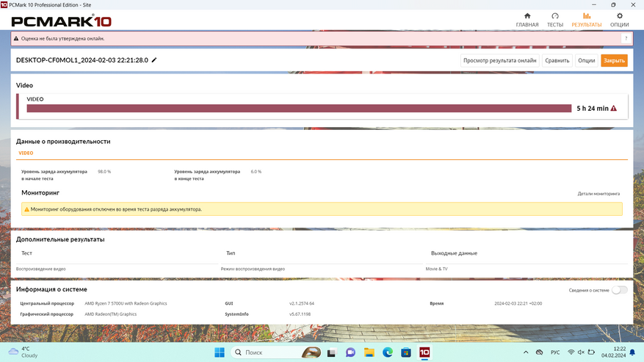Switch input language РУС
644x362 pixels.
pyautogui.click(x=555, y=352)
